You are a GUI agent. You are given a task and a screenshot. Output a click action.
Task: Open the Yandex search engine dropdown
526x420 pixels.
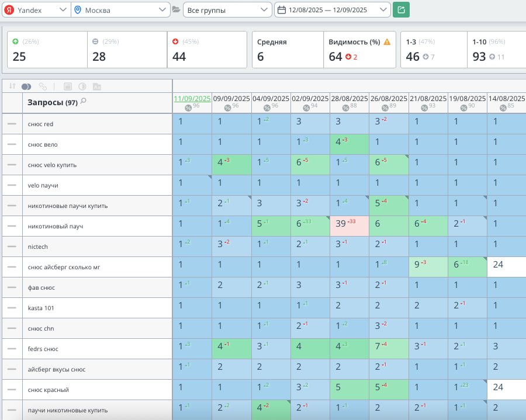36,10
